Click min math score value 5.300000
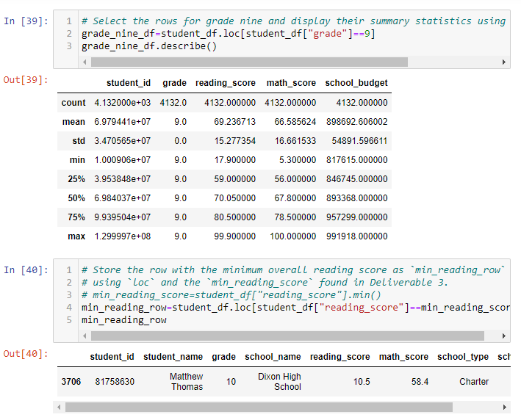This screenshot has height=420, width=521. click(x=298, y=160)
